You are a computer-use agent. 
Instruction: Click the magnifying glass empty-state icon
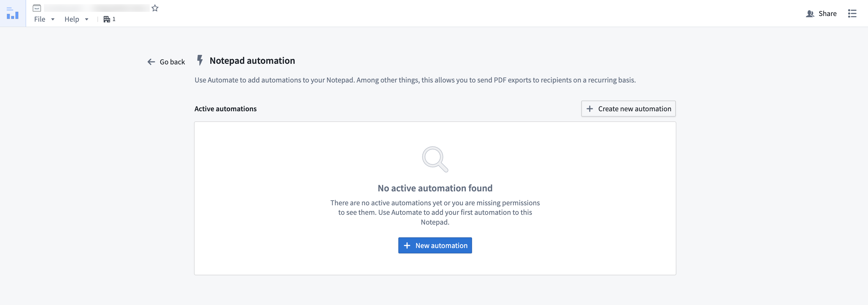(435, 159)
